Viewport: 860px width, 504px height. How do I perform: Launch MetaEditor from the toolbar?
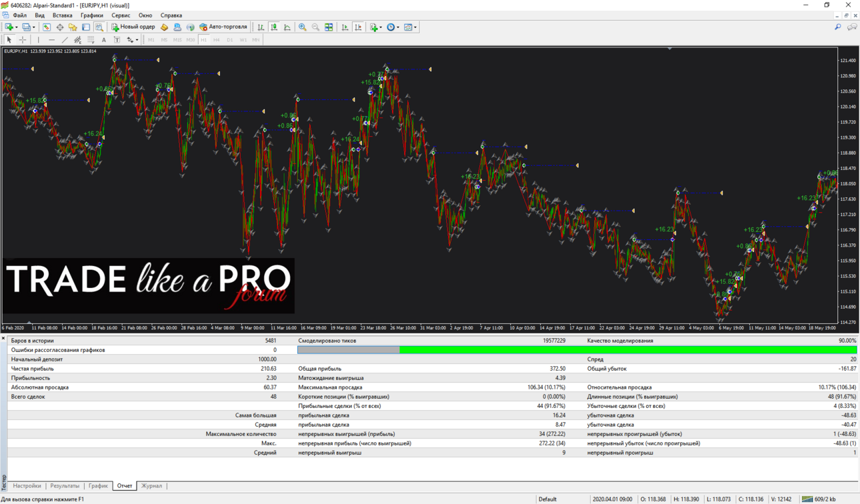coord(164,27)
